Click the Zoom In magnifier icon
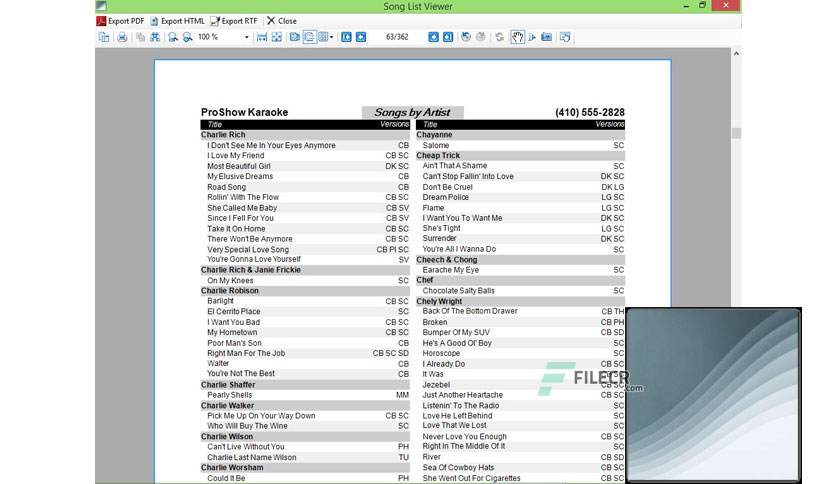Screen dimensions: 836x484 (x=187, y=37)
